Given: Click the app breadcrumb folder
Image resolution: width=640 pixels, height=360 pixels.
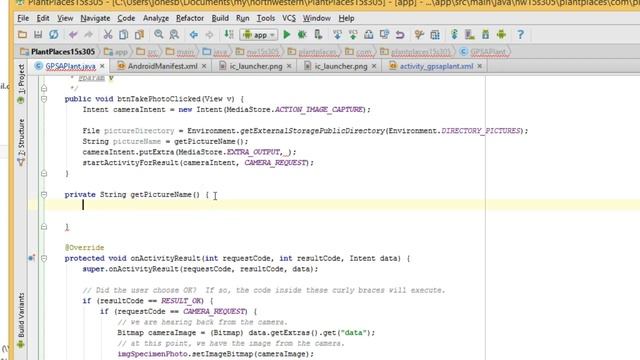Looking at the screenshot, I should pos(116,52).
